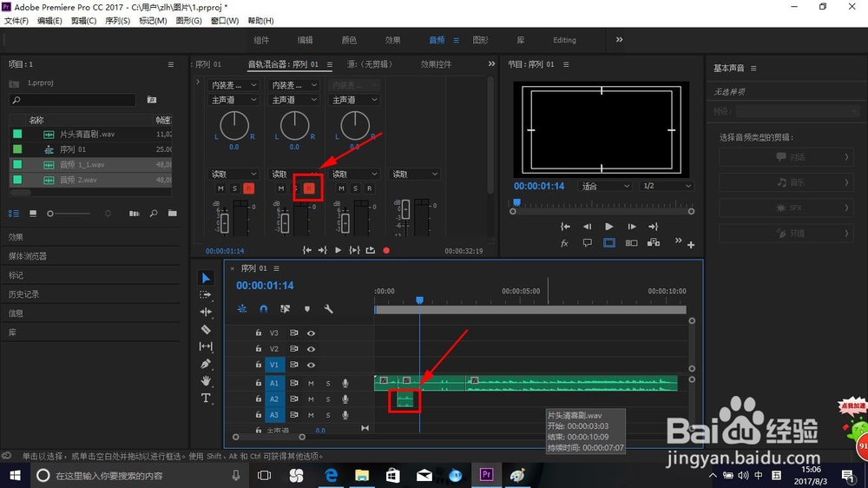Open Premiere Pro from taskbar
868x488 pixels.
click(x=487, y=475)
